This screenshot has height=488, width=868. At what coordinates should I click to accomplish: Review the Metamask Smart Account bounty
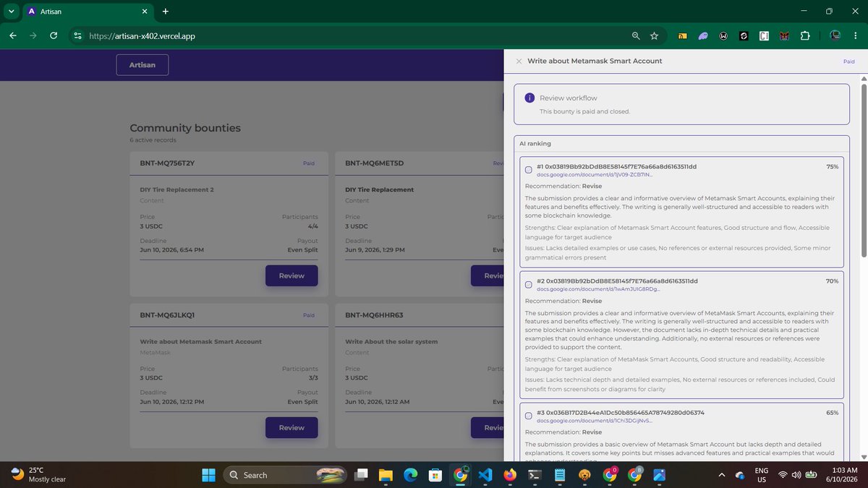pyautogui.click(x=292, y=427)
